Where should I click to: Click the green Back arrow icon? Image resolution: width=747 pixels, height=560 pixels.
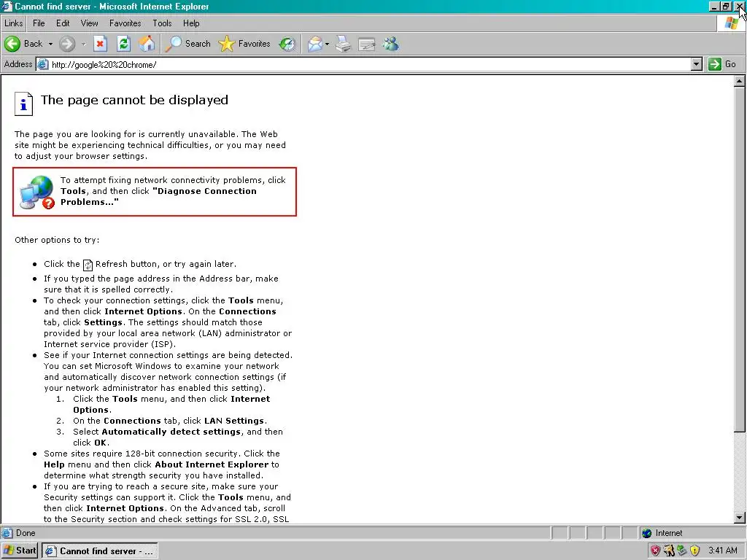(x=12, y=44)
